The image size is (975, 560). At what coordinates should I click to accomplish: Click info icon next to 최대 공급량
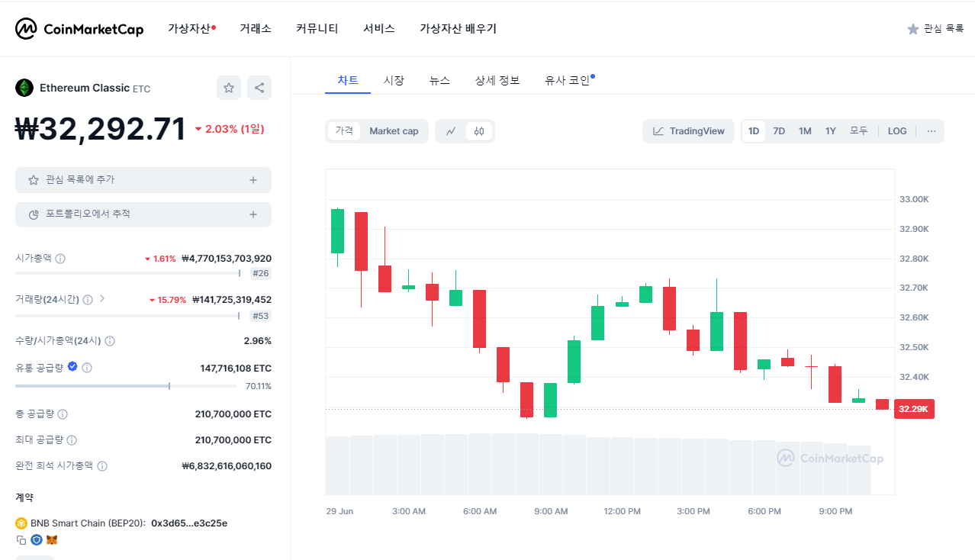(x=71, y=440)
